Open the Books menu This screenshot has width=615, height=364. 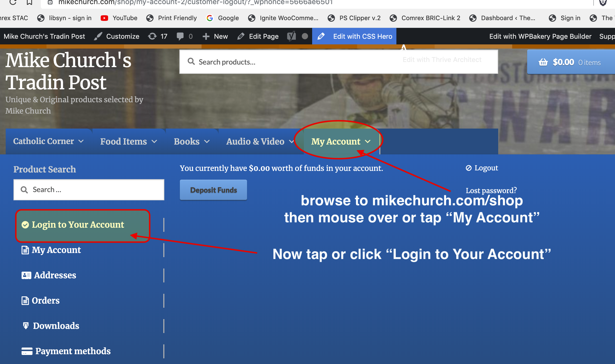[x=187, y=141]
